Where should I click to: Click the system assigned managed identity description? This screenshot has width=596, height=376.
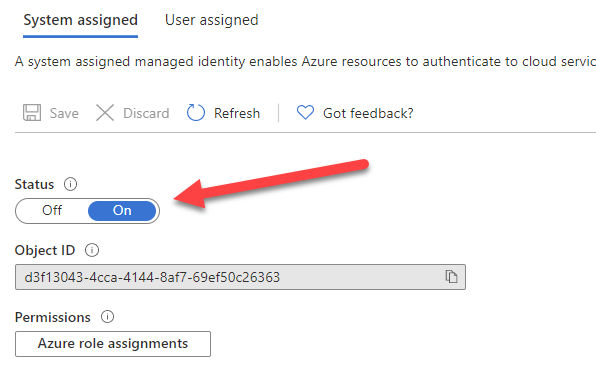(305, 62)
